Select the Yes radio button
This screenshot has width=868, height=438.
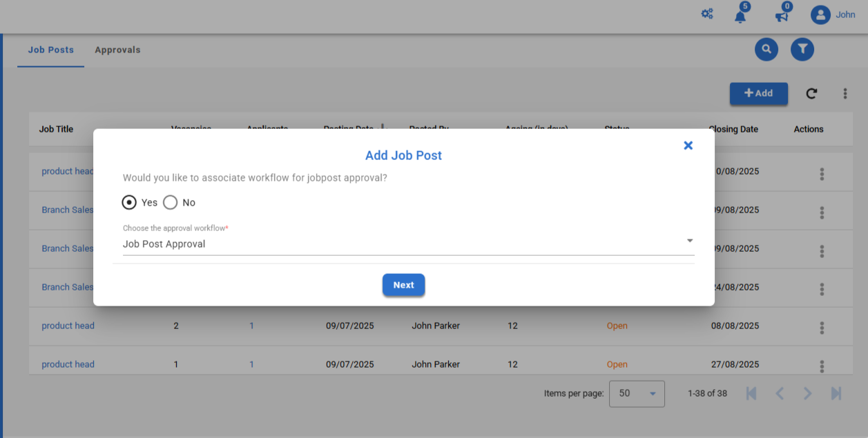[129, 202]
